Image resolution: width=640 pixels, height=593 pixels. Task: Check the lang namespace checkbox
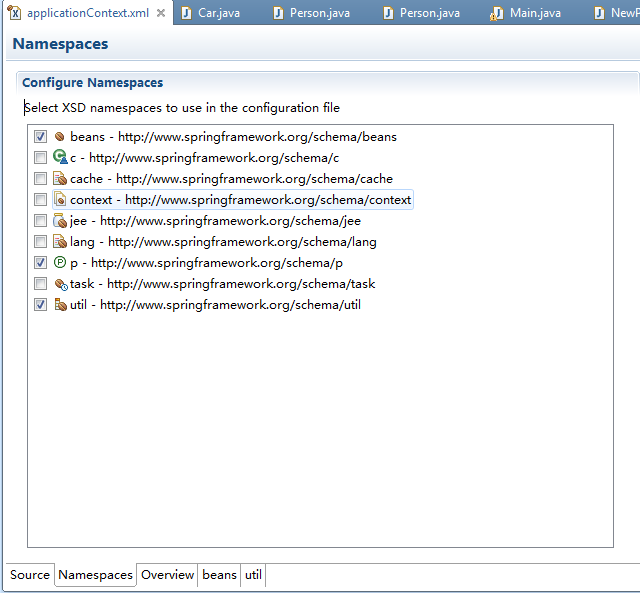click(x=40, y=242)
